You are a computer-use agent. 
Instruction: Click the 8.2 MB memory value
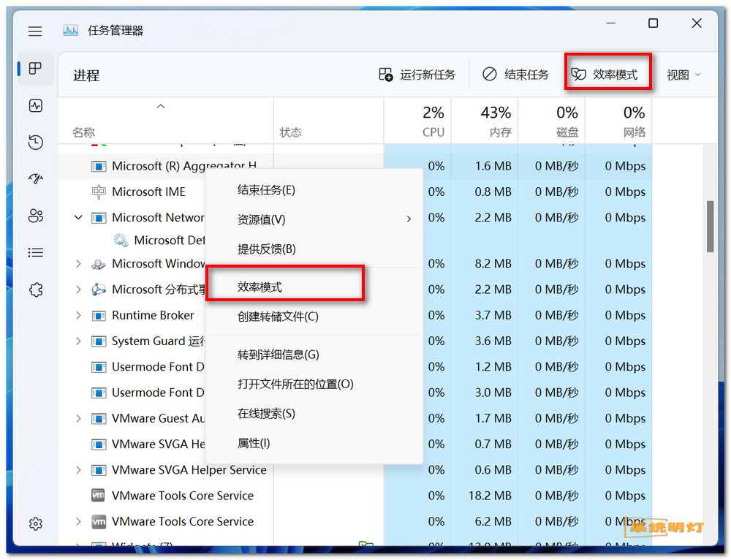pyautogui.click(x=493, y=264)
